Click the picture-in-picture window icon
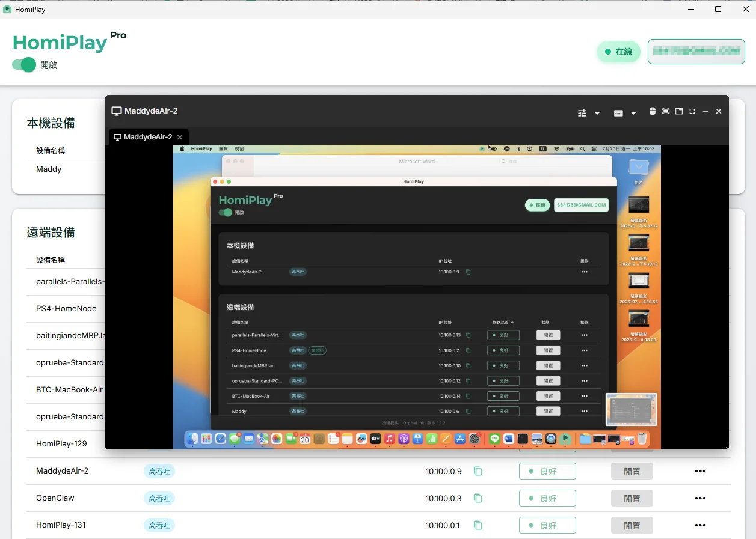 point(679,111)
